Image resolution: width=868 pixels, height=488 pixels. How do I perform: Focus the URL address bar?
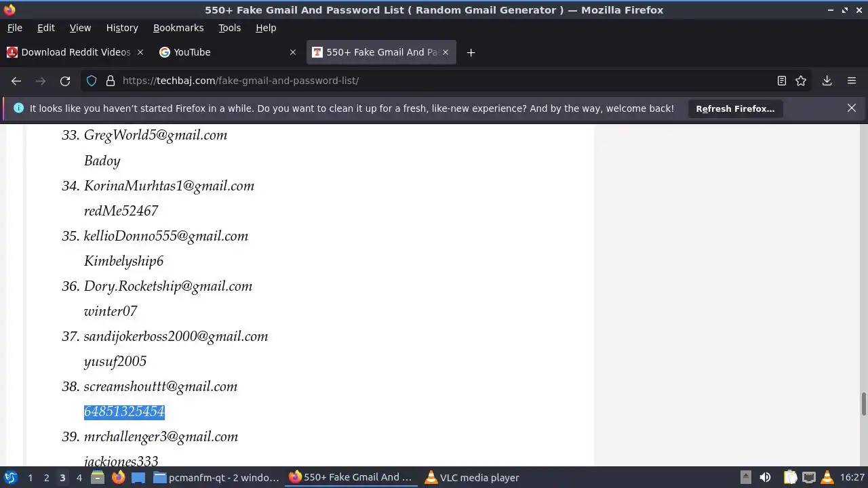pyautogui.click(x=444, y=81)
